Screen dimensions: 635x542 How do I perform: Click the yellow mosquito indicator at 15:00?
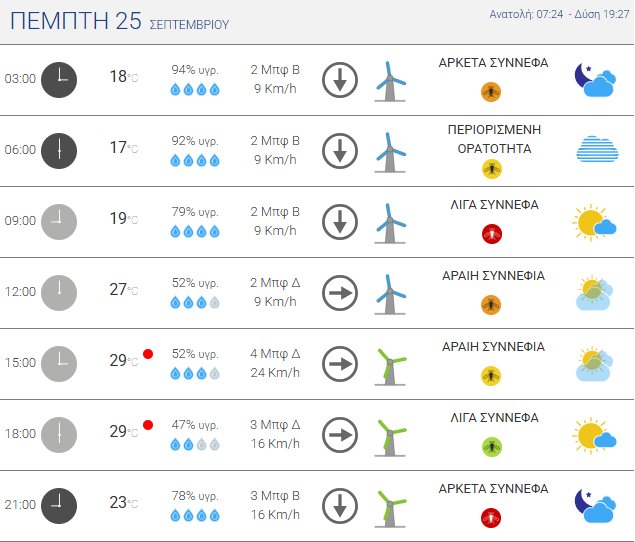pyautogui.click(x=491, y=376)
